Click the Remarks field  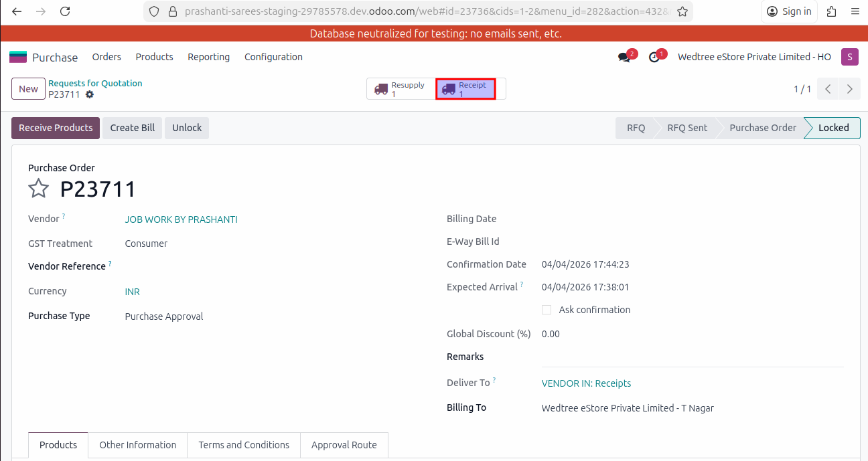click(693, 358)
